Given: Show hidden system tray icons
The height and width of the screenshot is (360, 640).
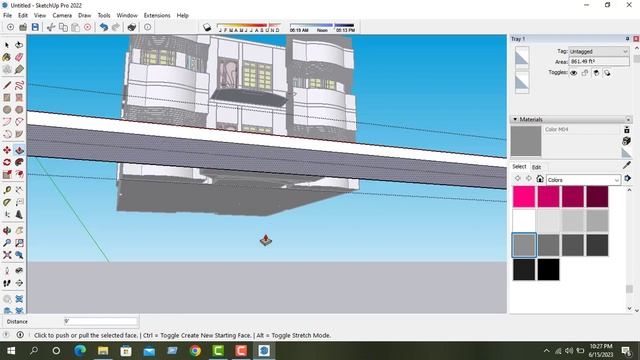Looking at the screenshot, I should [x=546, y=351].
